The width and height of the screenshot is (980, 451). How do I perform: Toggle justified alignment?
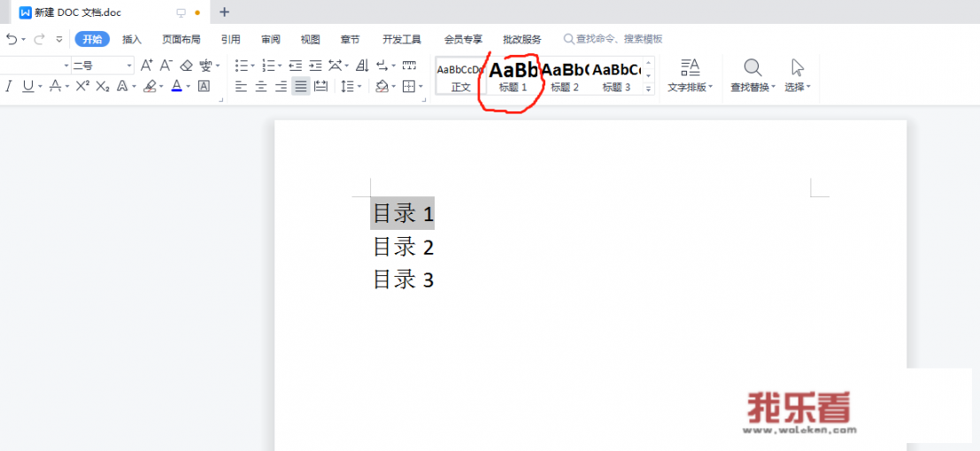[x=301, y=86]
